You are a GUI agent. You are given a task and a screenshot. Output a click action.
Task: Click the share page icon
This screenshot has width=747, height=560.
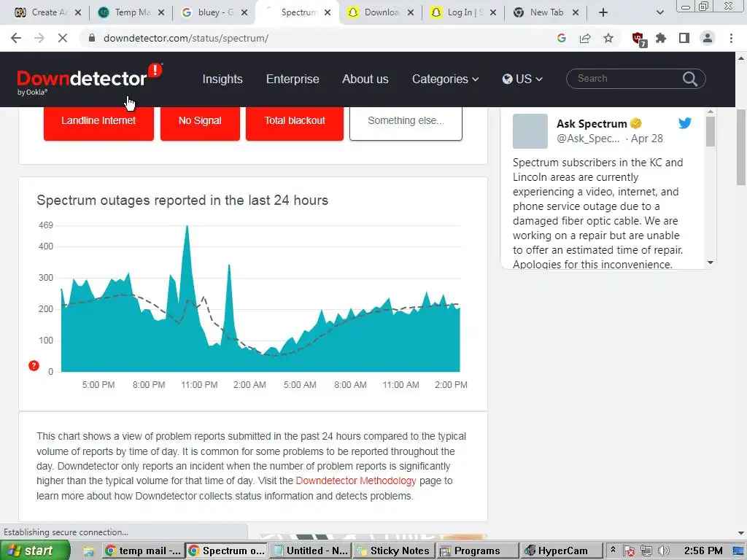pyautogui.click(x=585, y=38)
